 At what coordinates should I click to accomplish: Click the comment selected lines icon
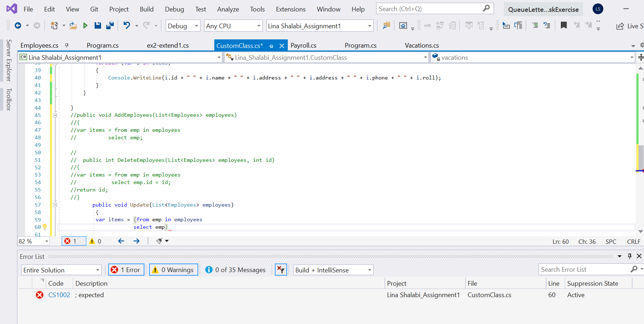(x=535, y=25)
